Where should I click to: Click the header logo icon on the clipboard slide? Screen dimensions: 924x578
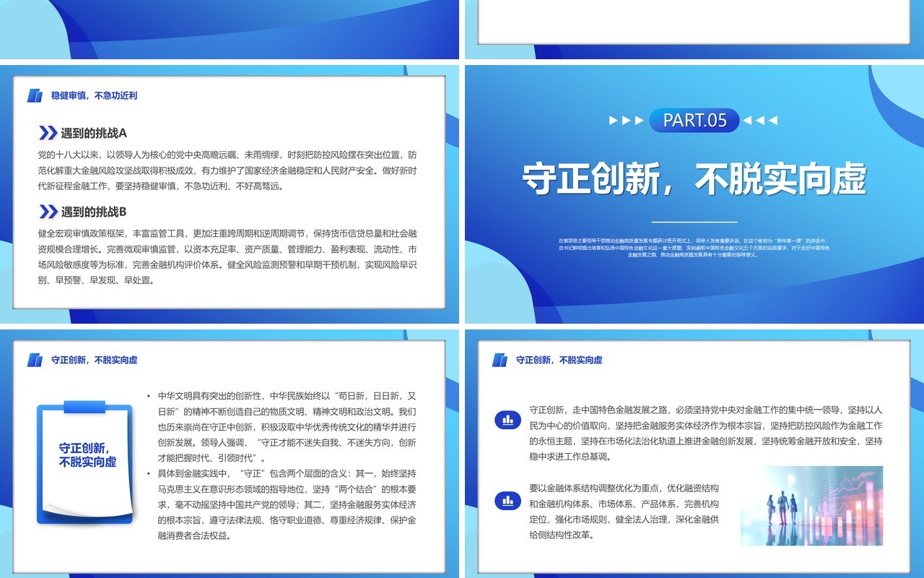pos(35,360)
